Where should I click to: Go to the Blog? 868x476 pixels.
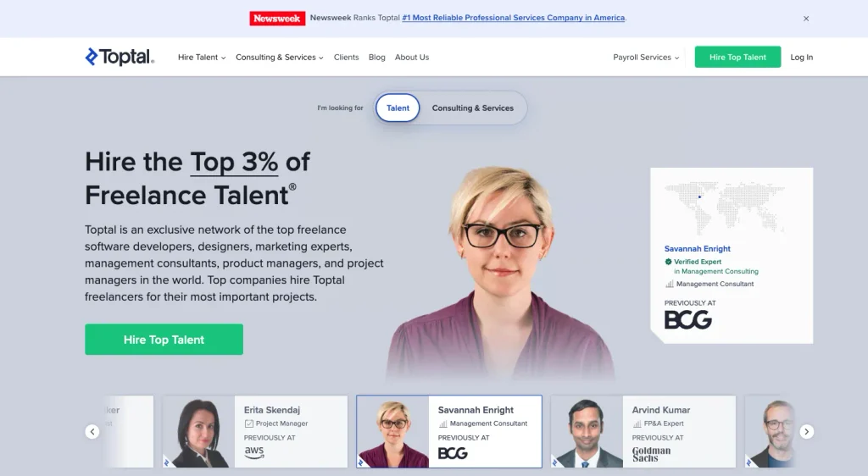coord(377,57)
